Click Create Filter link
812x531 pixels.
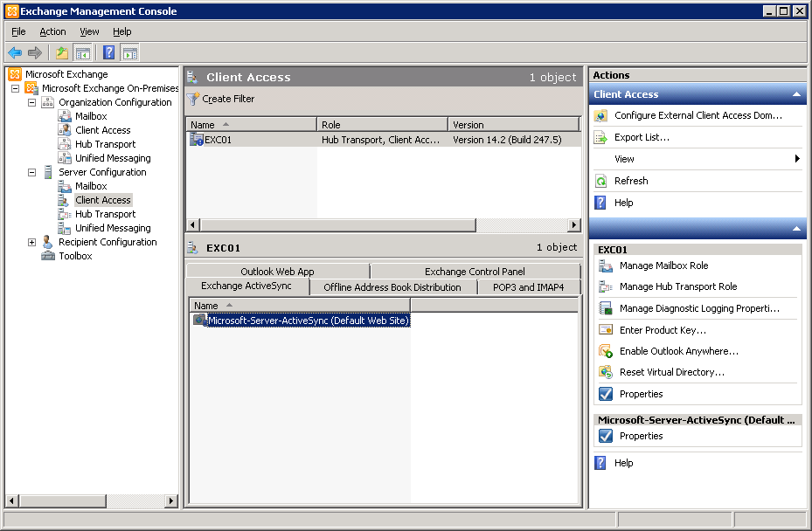[x=228, y=99]
